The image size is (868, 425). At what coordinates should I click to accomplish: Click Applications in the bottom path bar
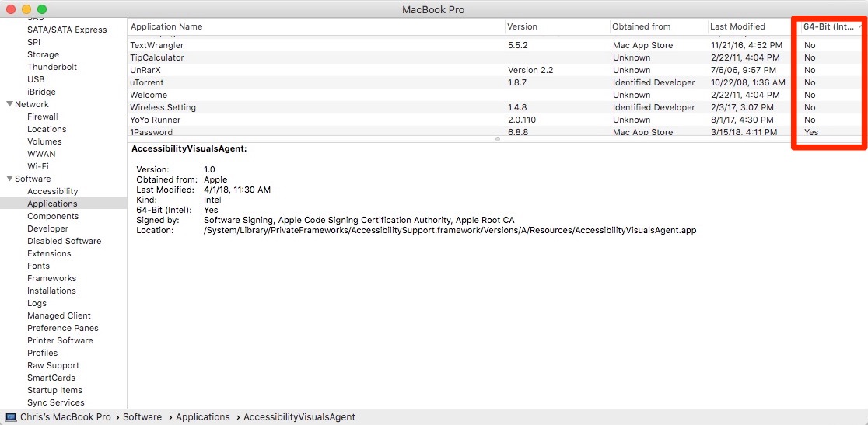pyautogui.click(x=202, y=417)
